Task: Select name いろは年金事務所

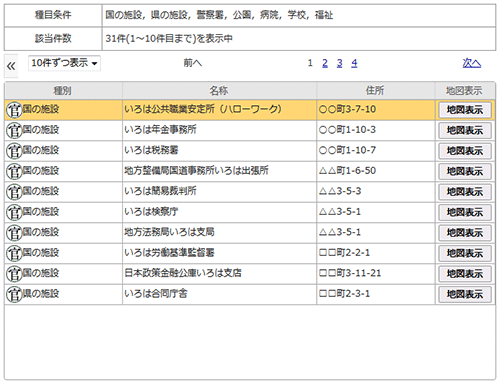Action: [160, 130]
